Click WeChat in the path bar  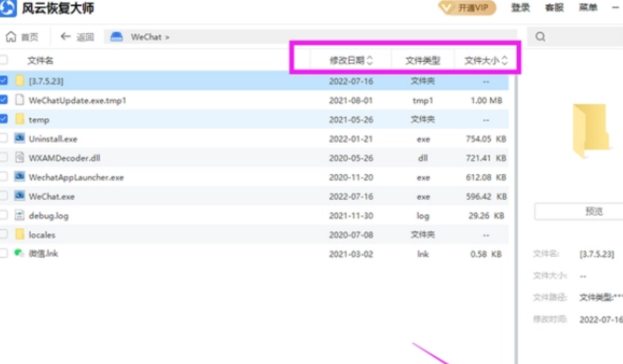pyautogui.click(x=146, y=37)
